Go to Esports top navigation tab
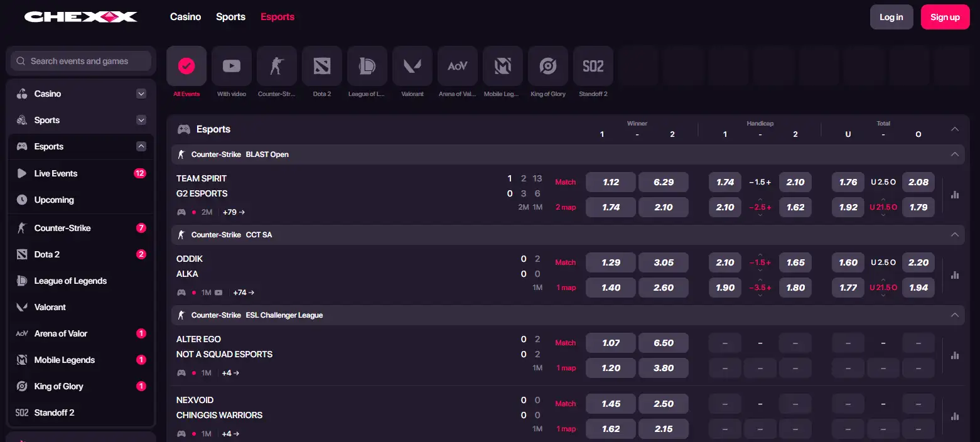The width and height of the screenshot is (980, 442). [277, 17]
